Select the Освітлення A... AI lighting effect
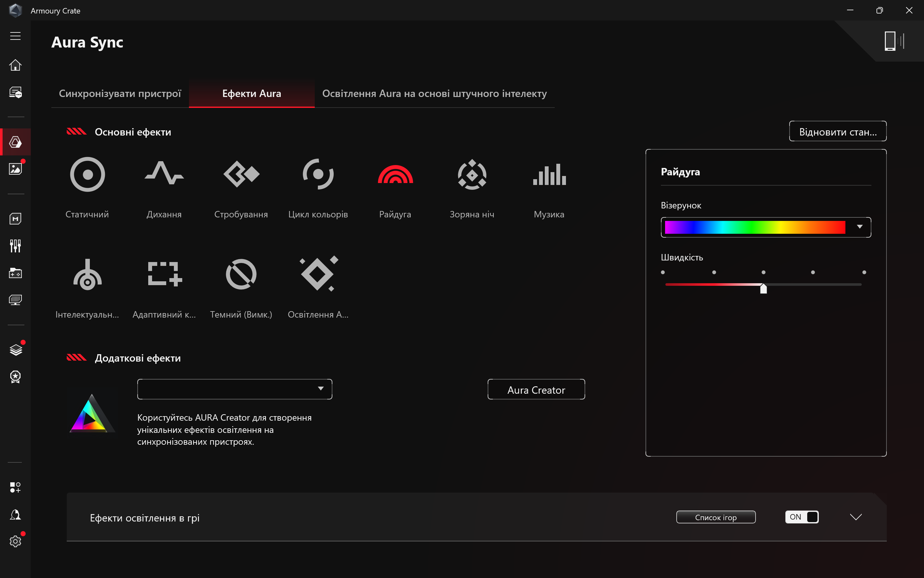This screenshot has height=578, width=924. [318, 287]
